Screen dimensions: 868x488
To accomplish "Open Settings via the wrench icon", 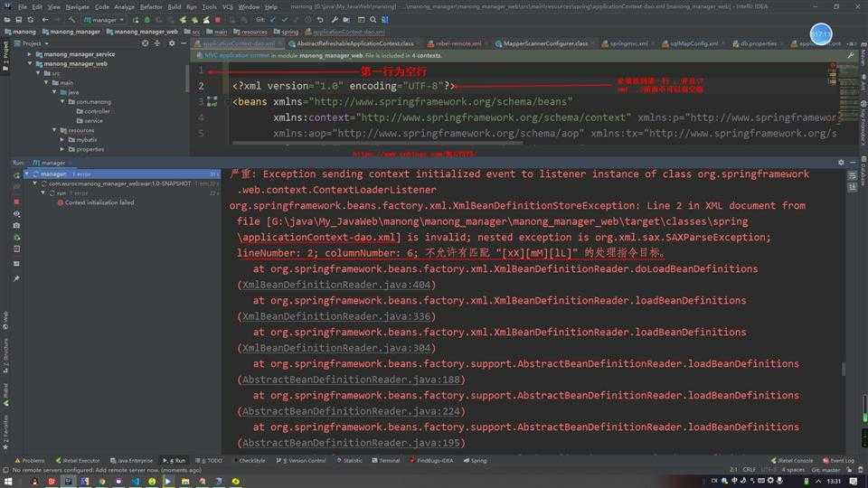I will [335, 19].
